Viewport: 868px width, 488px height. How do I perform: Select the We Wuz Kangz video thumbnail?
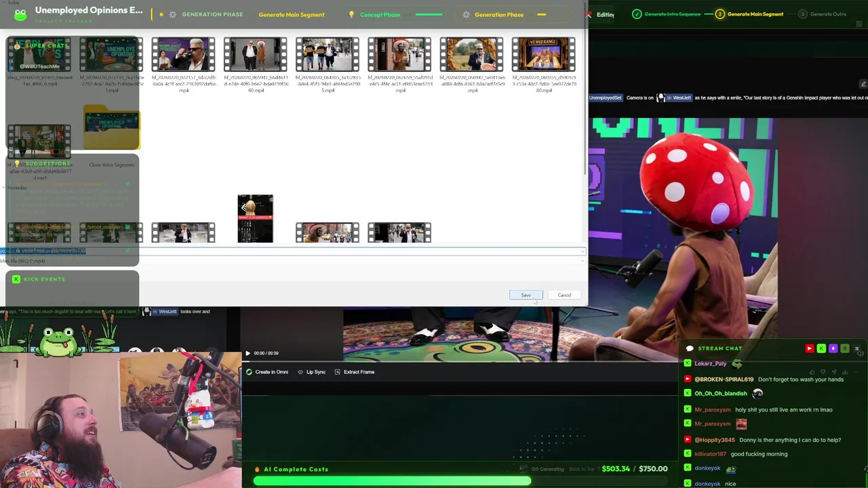click(x=543, y=54)
